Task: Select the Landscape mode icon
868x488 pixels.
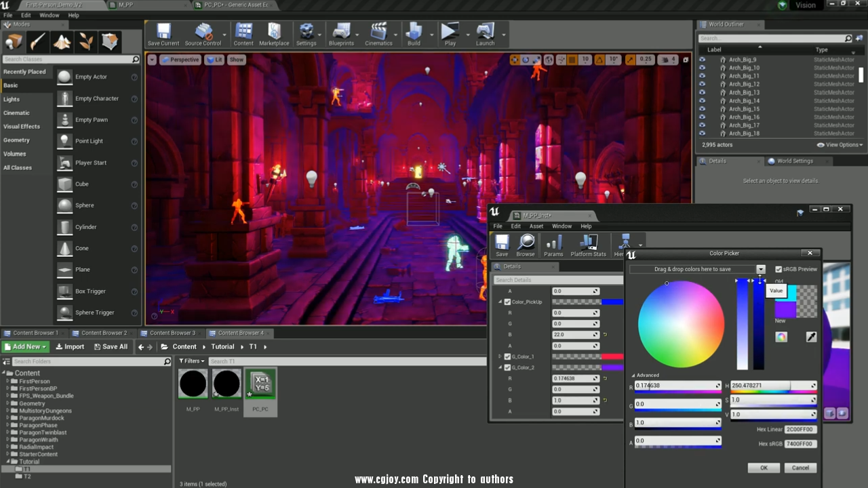Action: tap(62, 42)
